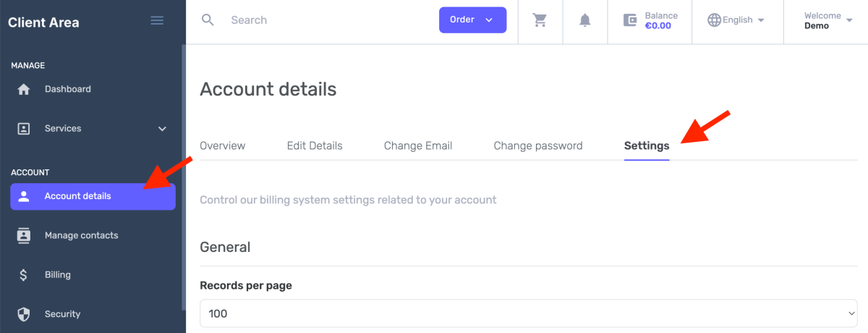Click the hamburger menu icon in sidebar header

tap(157, 20)
